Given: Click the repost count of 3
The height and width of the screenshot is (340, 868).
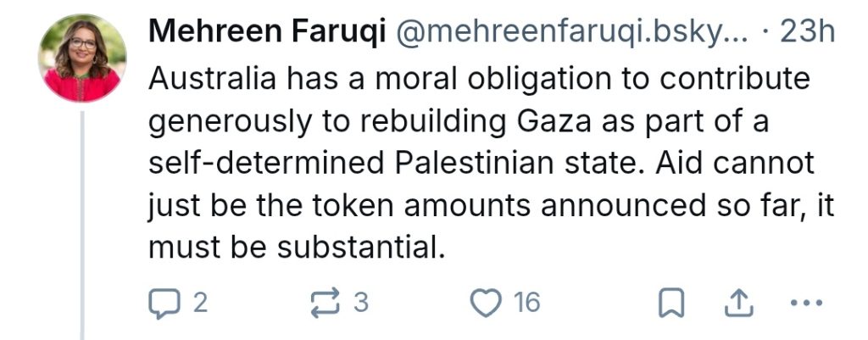Looking at the screenshot, I should click(x=361, y=303).
